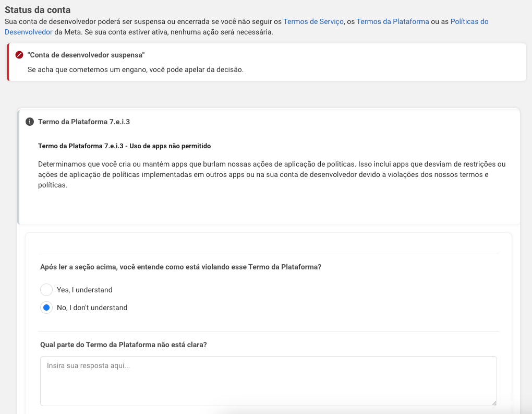Click the info icon next to Termo da Plataforma 7.e.i.3
This screenshot has height=414, width=532.
tap(30, 122)
